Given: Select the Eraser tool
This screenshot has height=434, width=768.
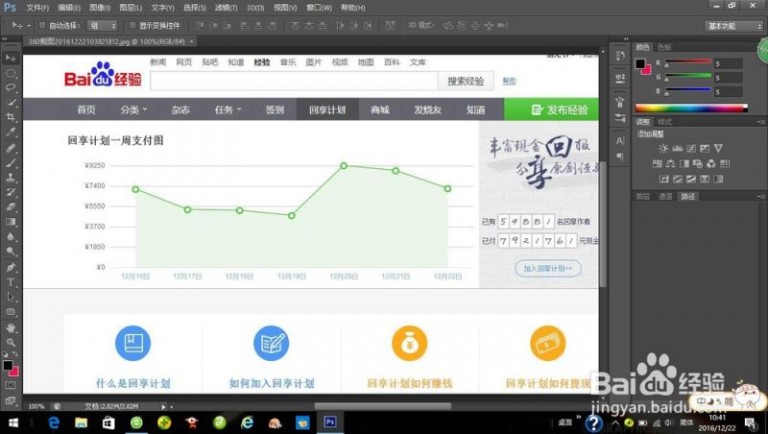Looking at the screenshot, I should (x=10, y=207).
